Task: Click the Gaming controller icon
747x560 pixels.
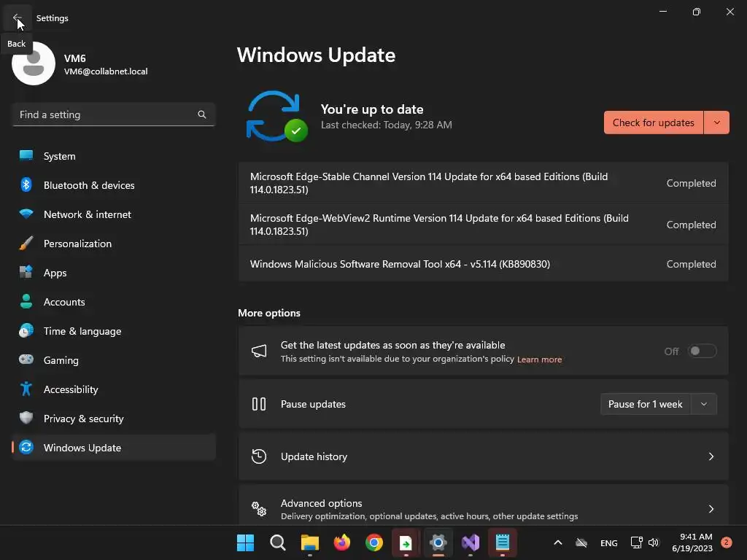Action: [26, 359]
